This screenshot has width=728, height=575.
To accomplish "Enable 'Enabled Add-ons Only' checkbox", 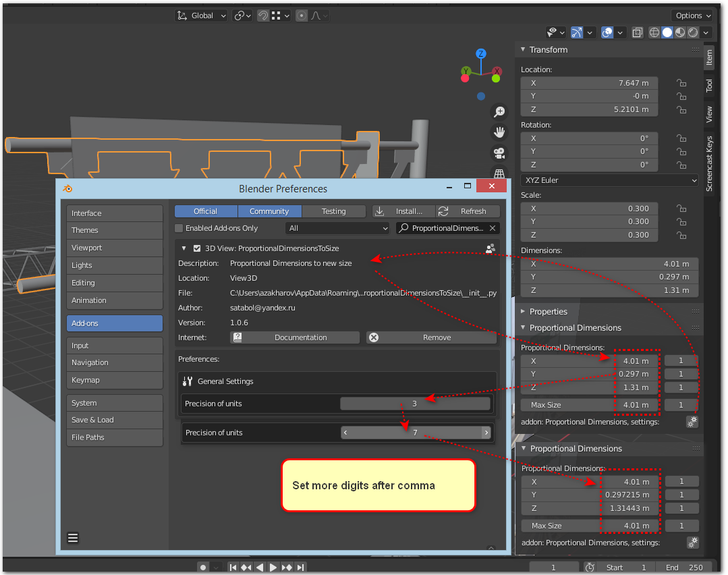I will pos(179,228).
